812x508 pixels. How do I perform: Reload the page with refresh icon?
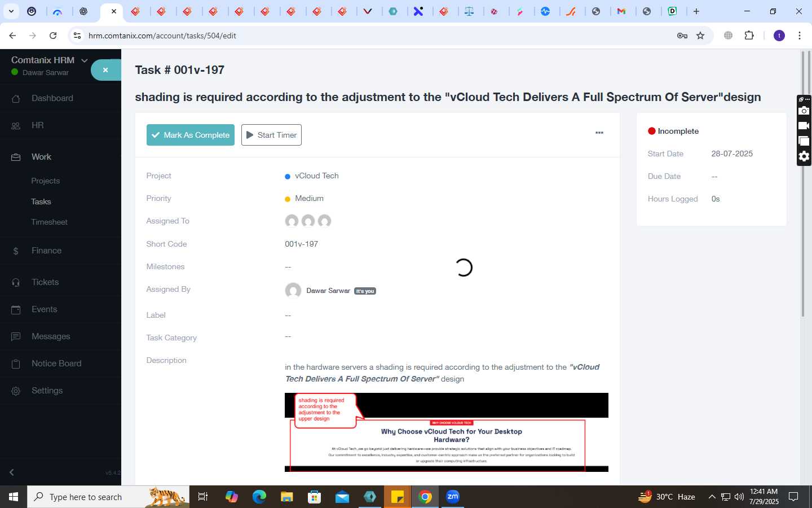[53, 36]
